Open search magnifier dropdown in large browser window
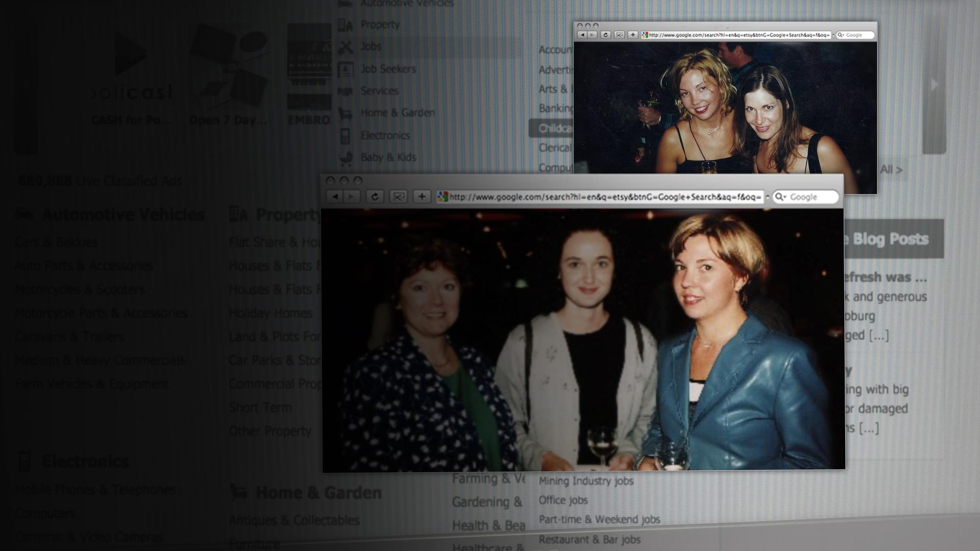 [x=780, y=197]
